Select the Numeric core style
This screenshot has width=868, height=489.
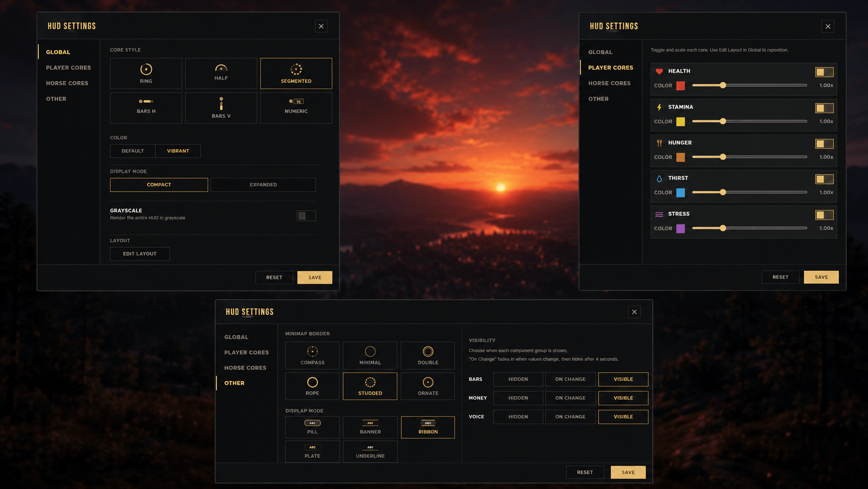click(x=296, y=108)
